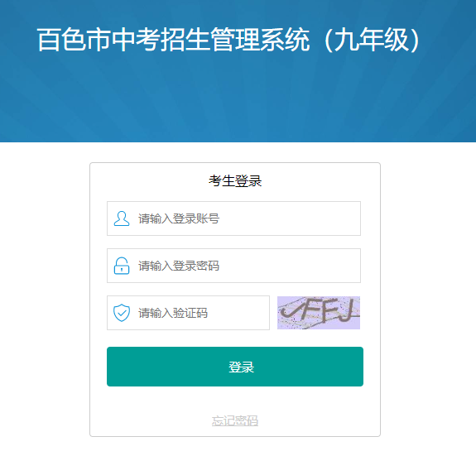Click blank space of login card above 忘记密码
Viewport: 476px width, 456px height.
pos(235,401)
